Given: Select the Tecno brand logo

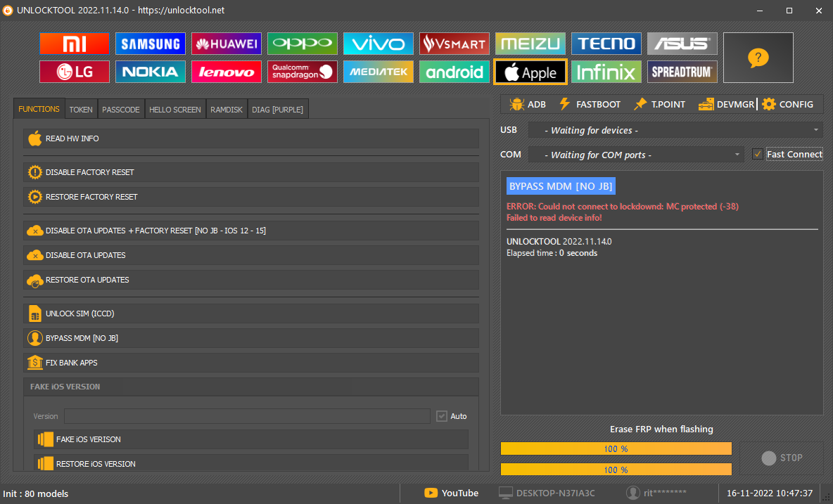Looking at the screenshot, I should 606,44.
